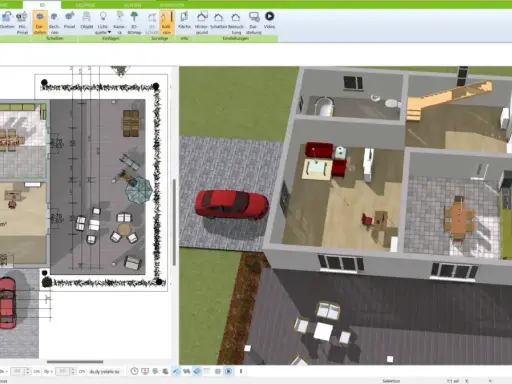
Task: Select the round table in 2D plan
Action: 124,229
